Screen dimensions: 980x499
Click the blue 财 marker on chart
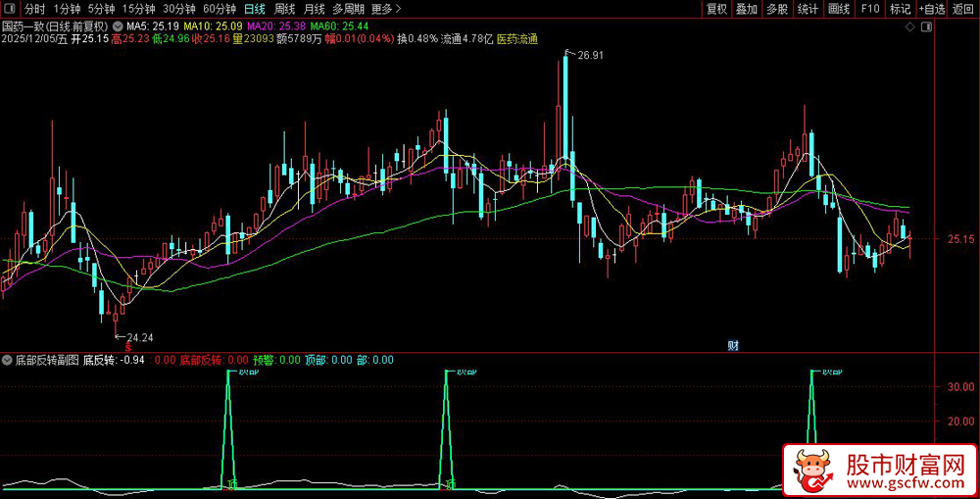coord(733,344)
